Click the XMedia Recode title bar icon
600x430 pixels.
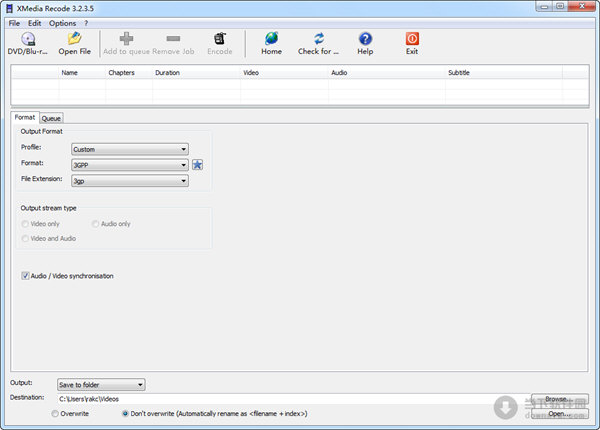[x=10, y=8]
